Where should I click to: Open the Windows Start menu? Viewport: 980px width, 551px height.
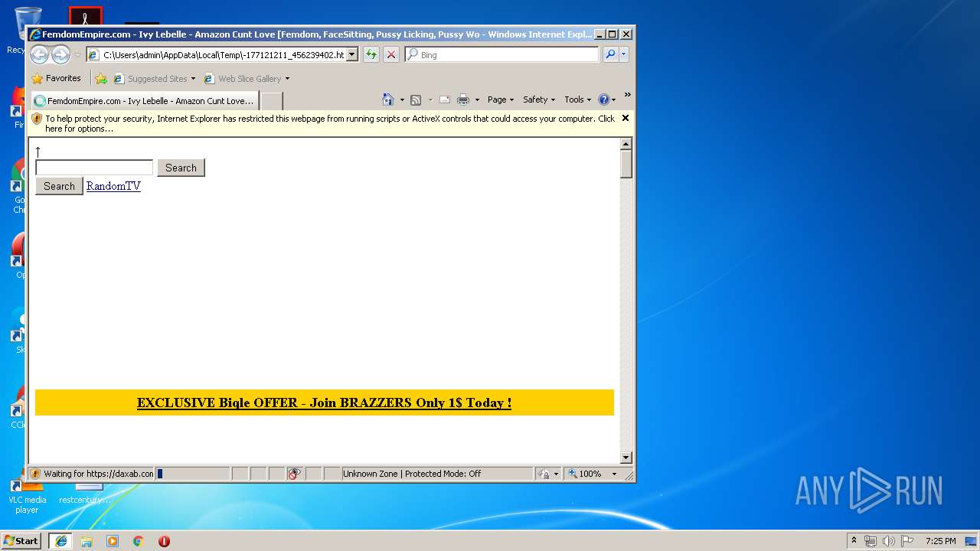point(21,540)
